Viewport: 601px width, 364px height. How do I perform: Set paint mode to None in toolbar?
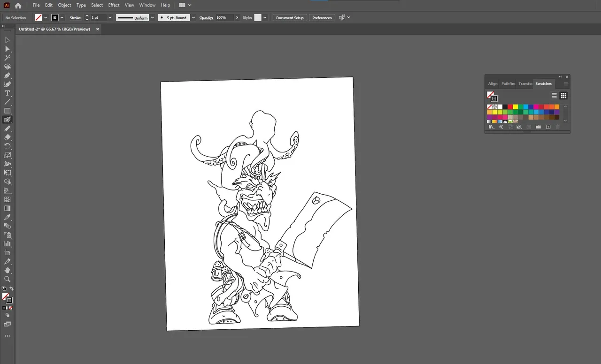[11, 308]
